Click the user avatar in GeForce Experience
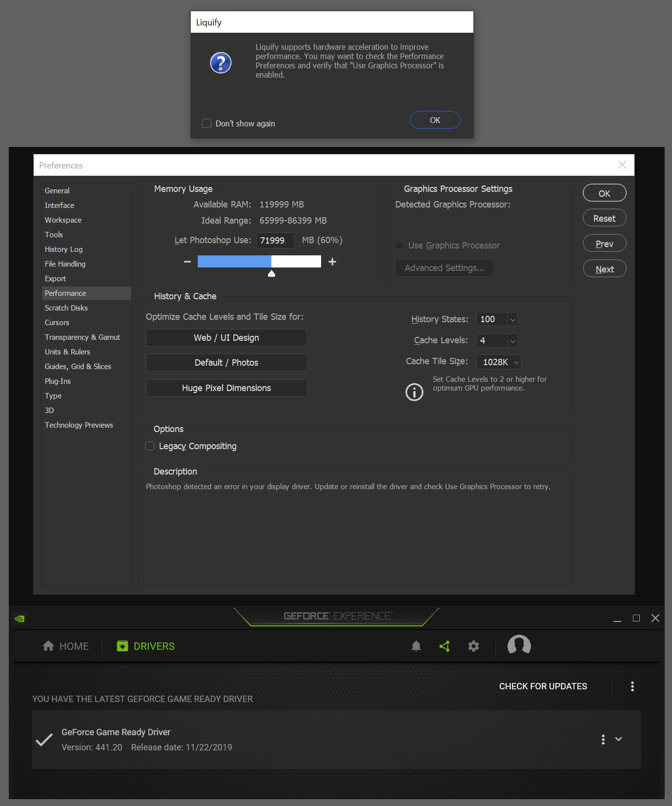 point(519,645)
